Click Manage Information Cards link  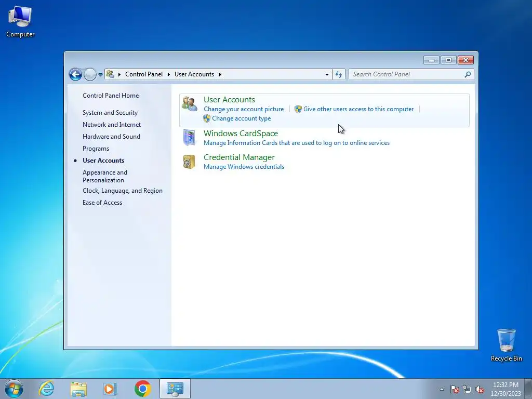pos(297,143)
